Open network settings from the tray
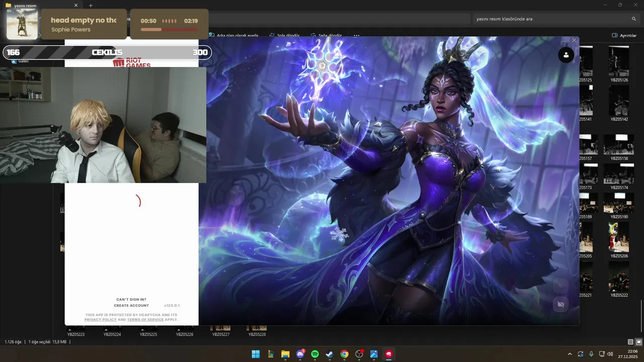Screen dimensions: 644x362 602,354
